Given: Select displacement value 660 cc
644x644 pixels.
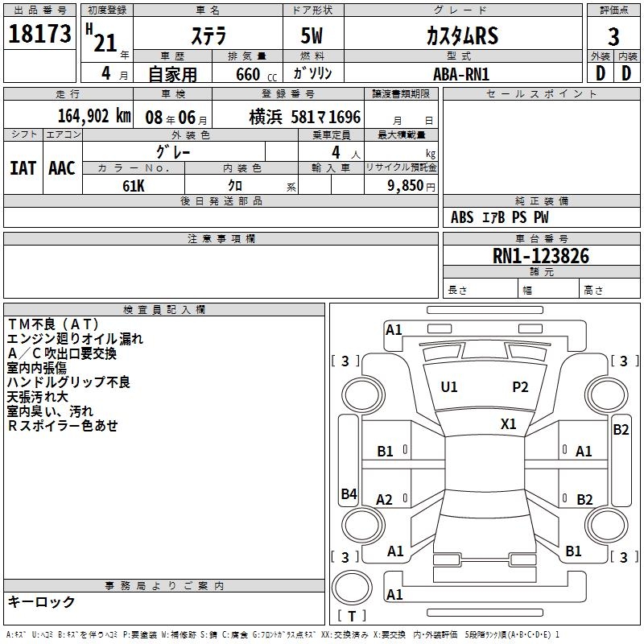Looking at the screenshot, I should click(x=256, y=74).
